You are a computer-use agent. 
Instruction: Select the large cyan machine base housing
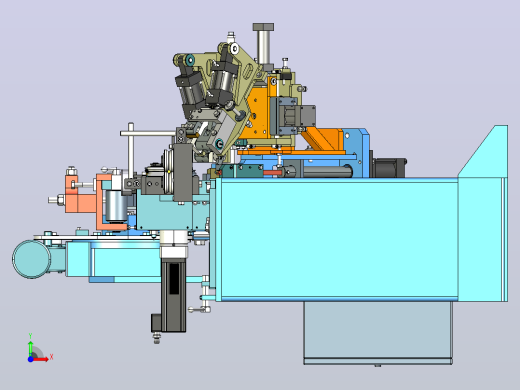(x=337, y=239)
